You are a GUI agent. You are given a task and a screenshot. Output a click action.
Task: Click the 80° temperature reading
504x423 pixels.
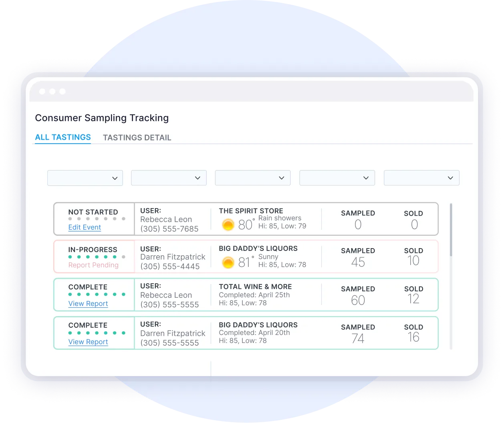tap(246, 224)
